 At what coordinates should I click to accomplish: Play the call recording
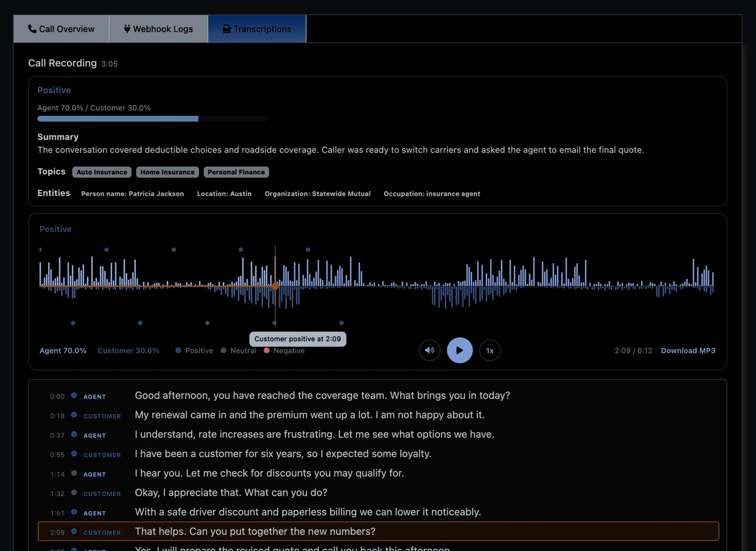459,350
